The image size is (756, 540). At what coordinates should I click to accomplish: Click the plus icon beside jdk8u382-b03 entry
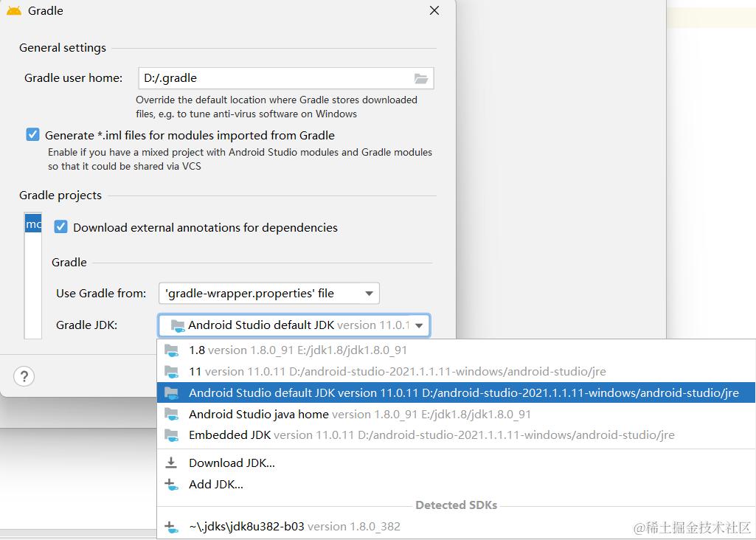tap(172, 527)
